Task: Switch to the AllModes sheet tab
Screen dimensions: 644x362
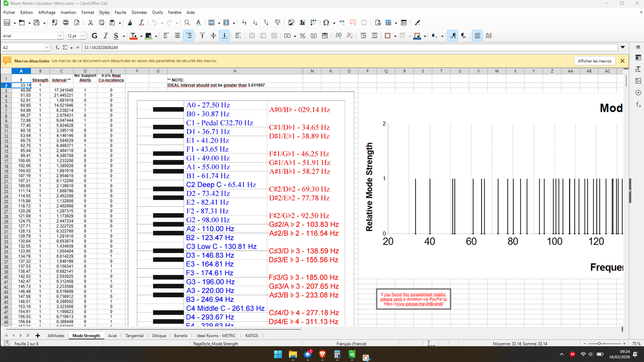Action: [56, 335]
